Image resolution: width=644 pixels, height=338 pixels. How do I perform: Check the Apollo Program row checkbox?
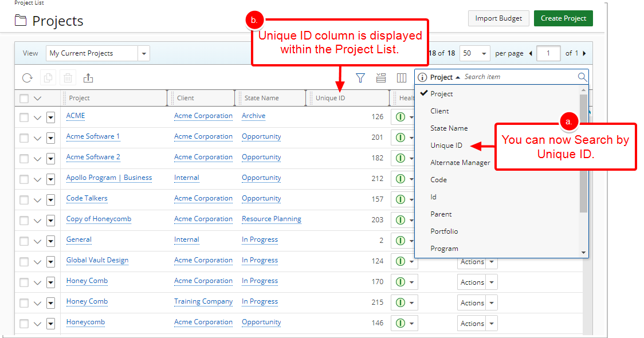tap(24, 179)
